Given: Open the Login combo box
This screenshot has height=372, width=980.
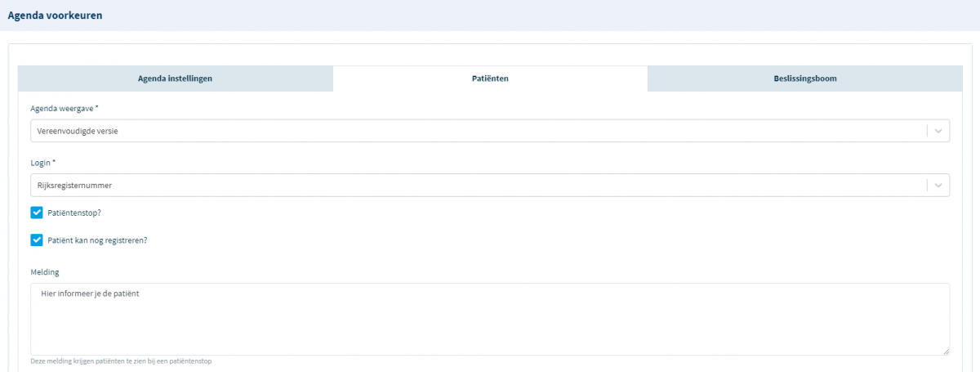Looking at the screenshot, I should point(478,186).
